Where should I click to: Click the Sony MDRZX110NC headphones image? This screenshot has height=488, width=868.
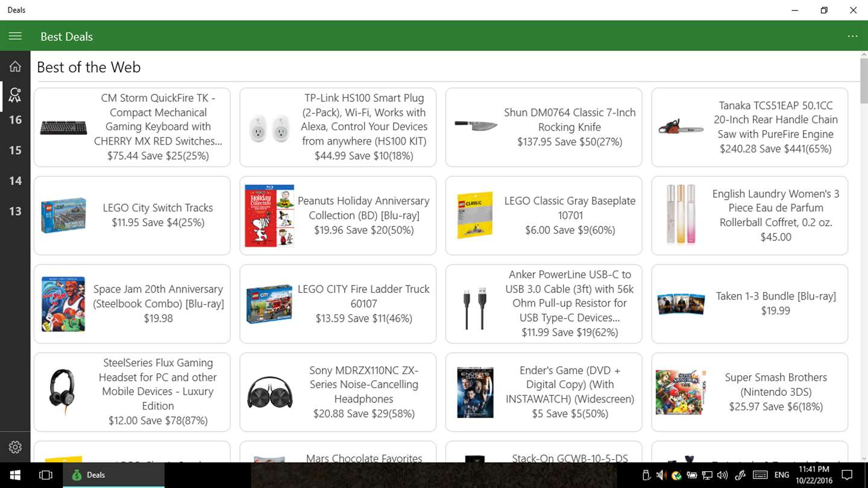click(269, 392)
